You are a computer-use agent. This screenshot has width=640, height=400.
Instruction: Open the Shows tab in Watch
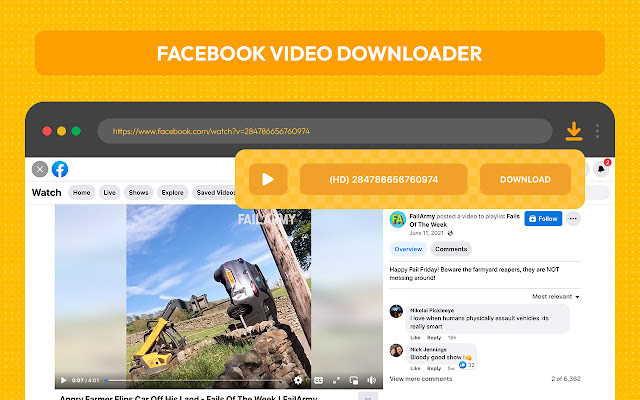coord(138,193)
